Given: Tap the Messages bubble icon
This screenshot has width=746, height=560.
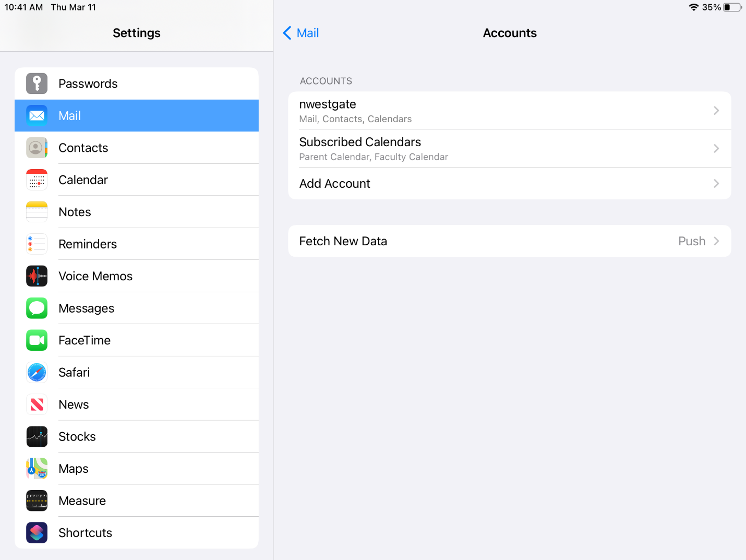Looking at the screenshot, I should click(37, 308).
